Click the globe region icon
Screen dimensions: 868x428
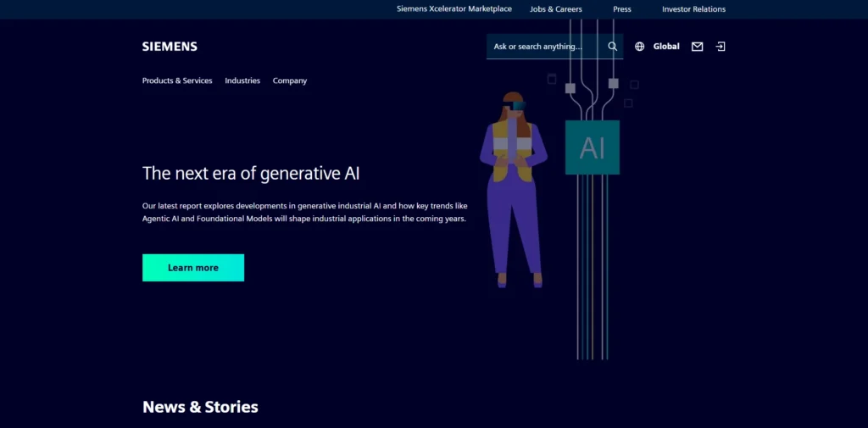point(639,47)
